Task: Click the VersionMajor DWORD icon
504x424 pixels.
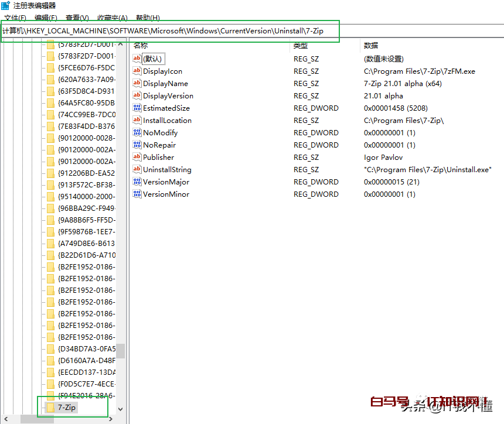Action: click(137, 182)
